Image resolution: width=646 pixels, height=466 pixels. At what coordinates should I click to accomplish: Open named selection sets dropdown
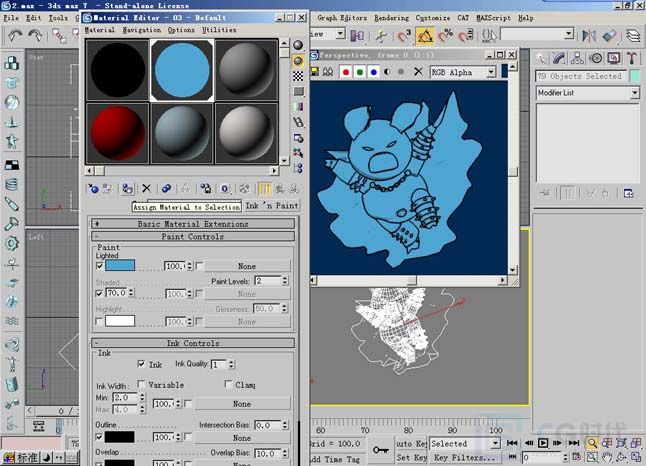click(569, 34)
